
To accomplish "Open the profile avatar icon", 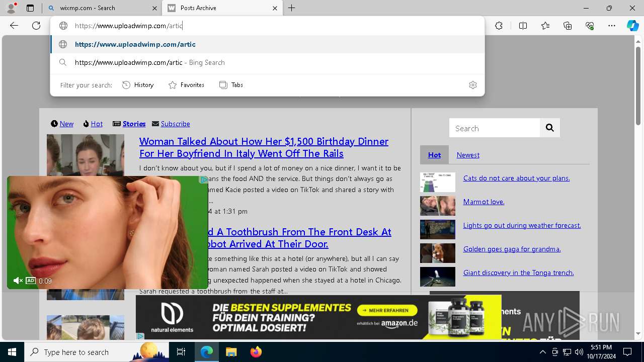I will (11, 8).
